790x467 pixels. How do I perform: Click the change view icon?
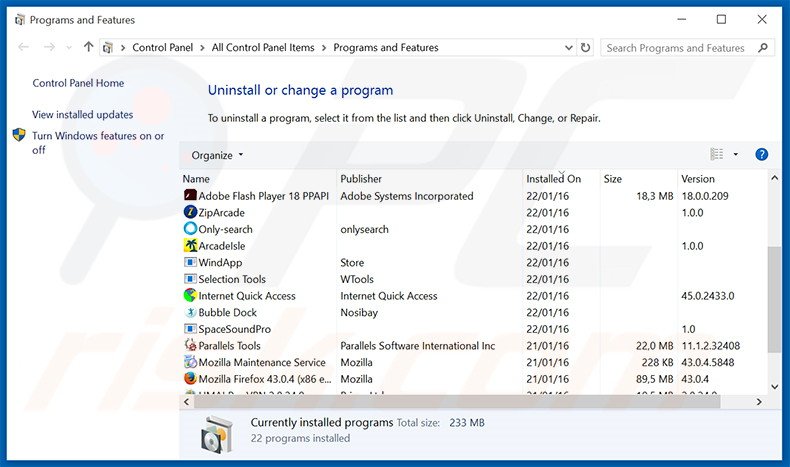[716, 154]
